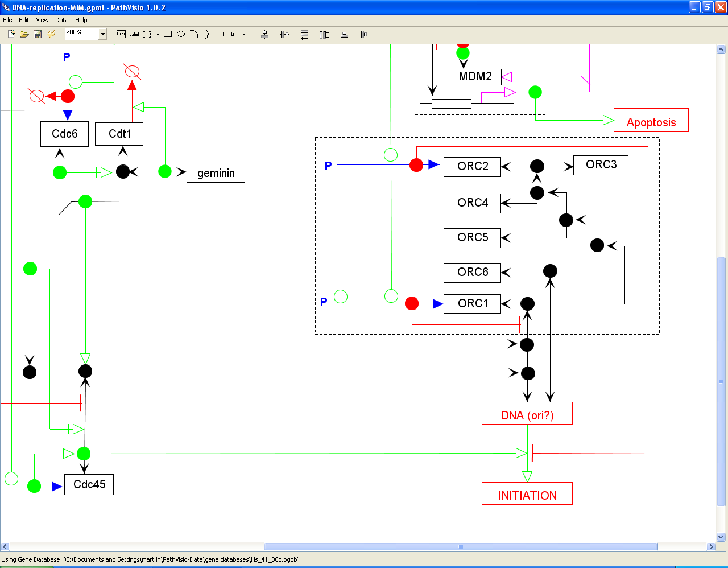Maximize the PathVisio window
The height and width of the screenshot is (568, 728).
coord(707,7)
